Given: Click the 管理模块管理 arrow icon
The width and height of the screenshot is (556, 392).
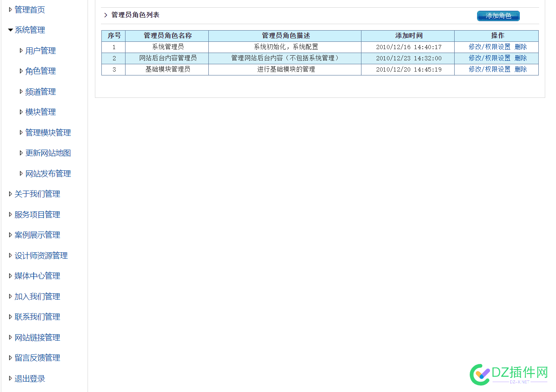Looking at the screenshot, I should click(21, 132).
